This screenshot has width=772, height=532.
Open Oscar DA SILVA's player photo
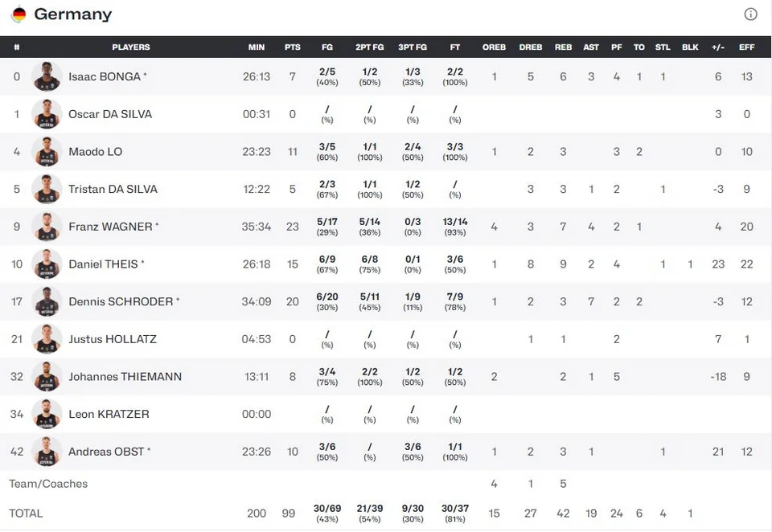(47, 113)
